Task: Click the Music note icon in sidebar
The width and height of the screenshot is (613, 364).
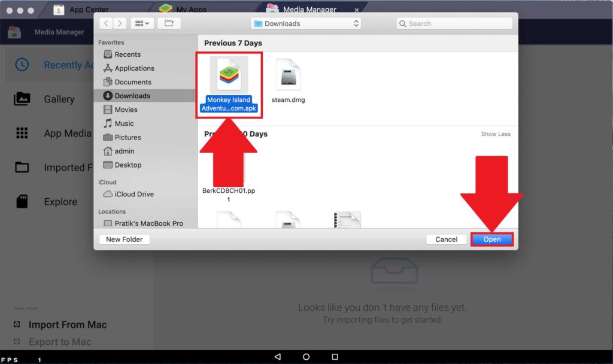Action: pyautogui.click(x=108, y=123)
